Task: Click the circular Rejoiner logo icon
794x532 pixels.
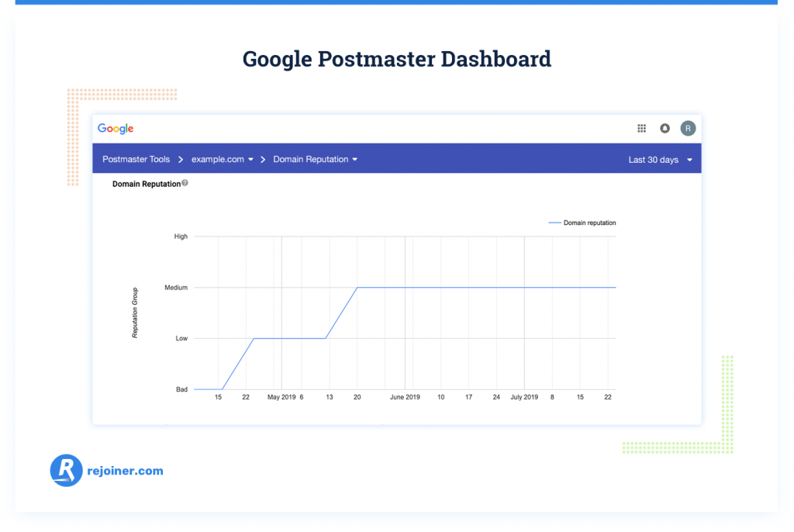Action: coord(66,470)
